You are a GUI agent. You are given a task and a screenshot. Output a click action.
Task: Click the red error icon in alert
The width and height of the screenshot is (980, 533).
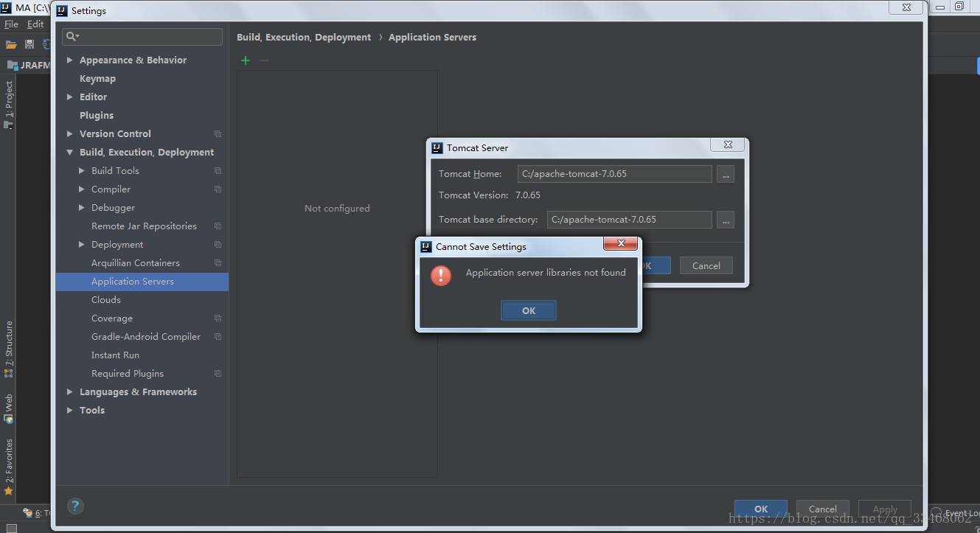(441, 276)
